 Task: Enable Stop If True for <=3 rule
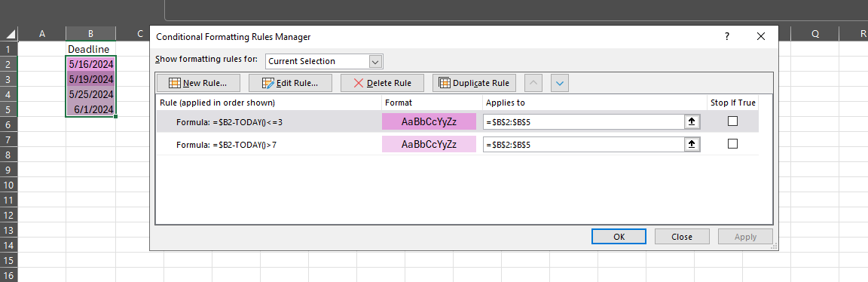732,121
